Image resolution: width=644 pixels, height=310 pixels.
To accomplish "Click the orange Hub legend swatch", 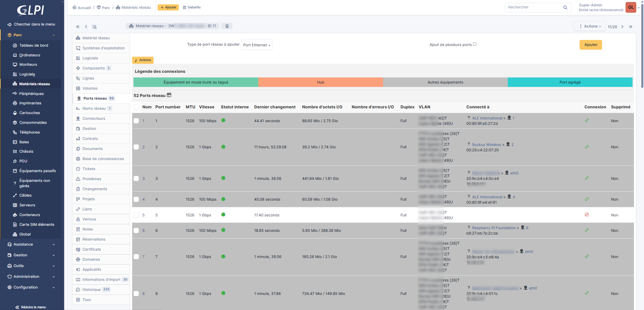I will (x=320, y=82).
